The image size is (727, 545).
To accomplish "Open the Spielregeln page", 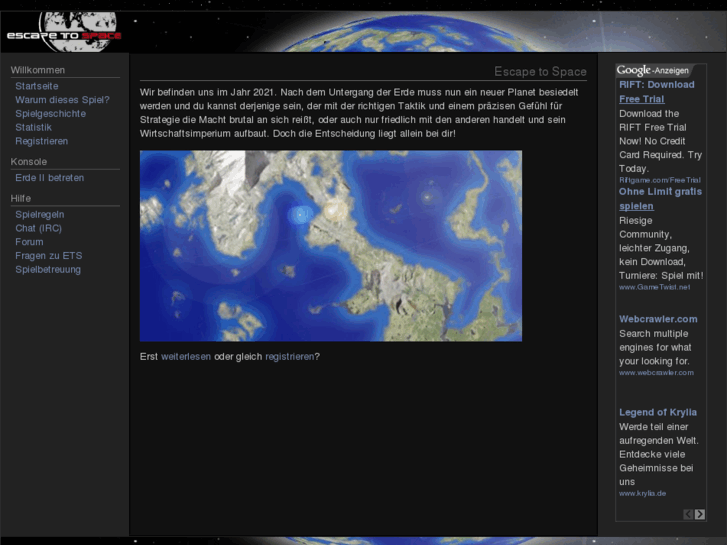I will coord(40,215).
